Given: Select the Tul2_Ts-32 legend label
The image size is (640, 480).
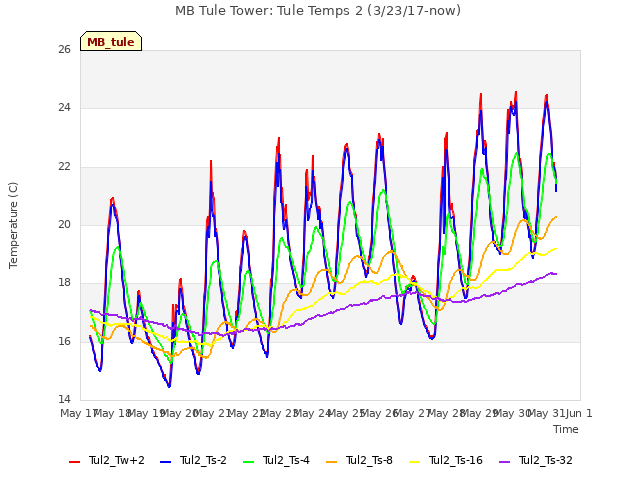Looking at the screenshot, I should pyautogui.click(x=546, y=460).
